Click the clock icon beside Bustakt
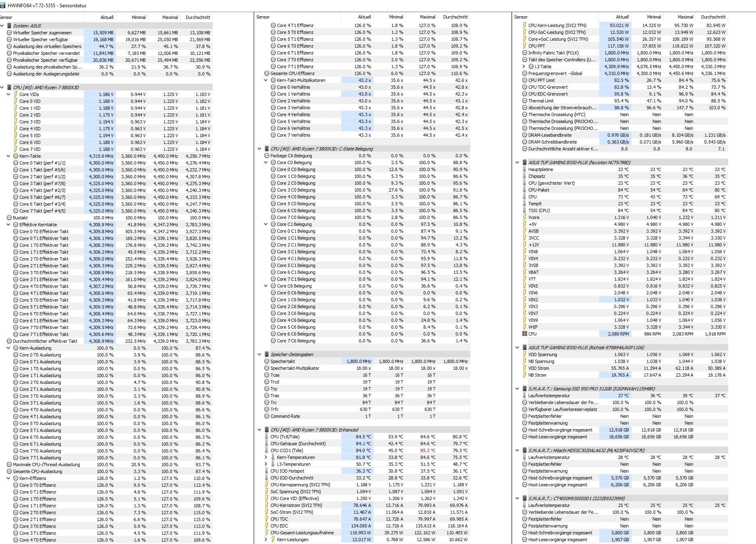Viewport: 756px width, 544px height. (9, 218)
